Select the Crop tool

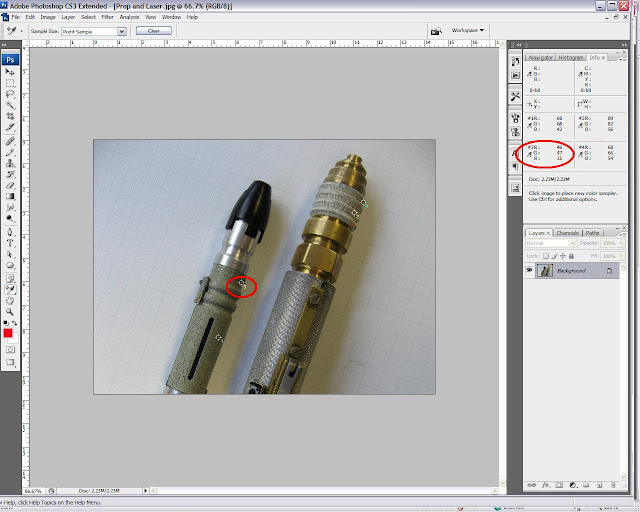click(10, 116)
